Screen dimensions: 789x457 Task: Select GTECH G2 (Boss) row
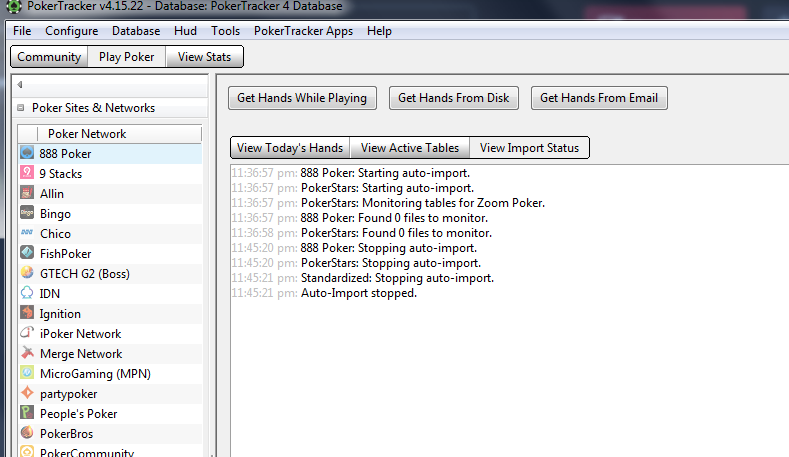[x=110, y=274]
